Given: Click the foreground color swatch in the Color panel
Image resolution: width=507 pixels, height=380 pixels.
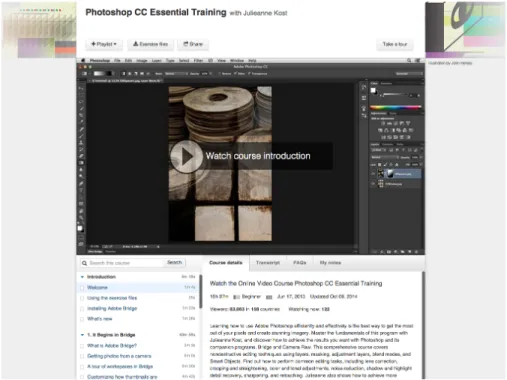Looking at the screenshot, I should click(x=373, y=90).
